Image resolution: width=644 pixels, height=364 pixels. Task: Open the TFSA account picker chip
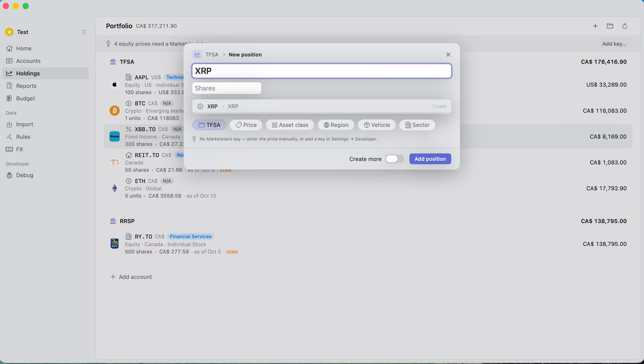point(209,125)
